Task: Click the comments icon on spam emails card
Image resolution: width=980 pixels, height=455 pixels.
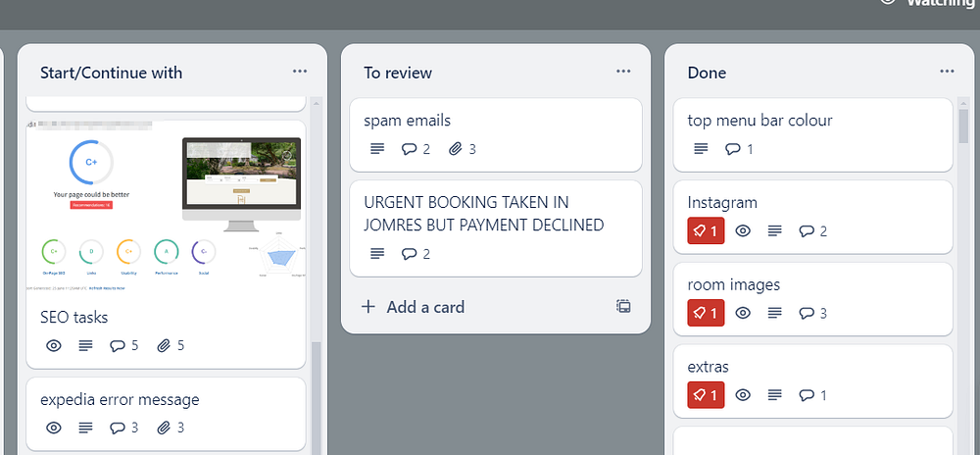Action: coord(409,149)
